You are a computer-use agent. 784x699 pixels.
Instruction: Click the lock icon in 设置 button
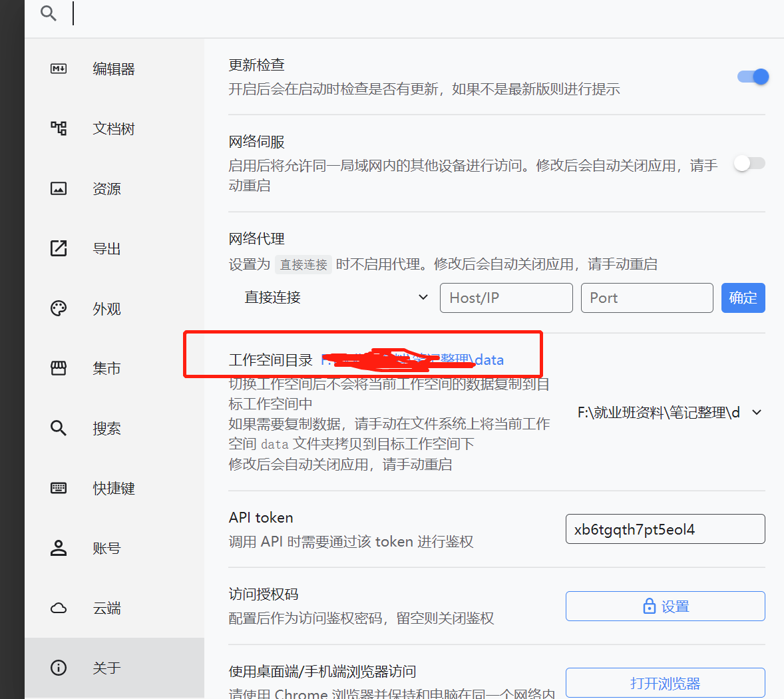(x=649, y=606)
